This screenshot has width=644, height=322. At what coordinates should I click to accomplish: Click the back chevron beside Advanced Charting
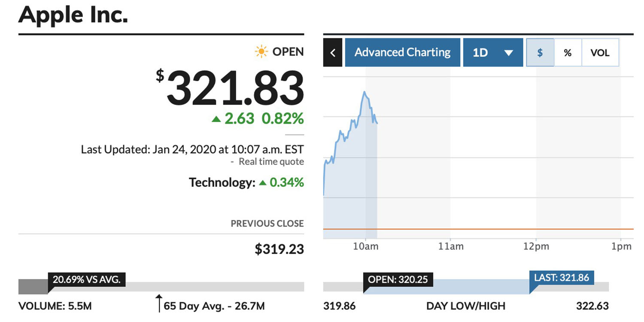333,52
